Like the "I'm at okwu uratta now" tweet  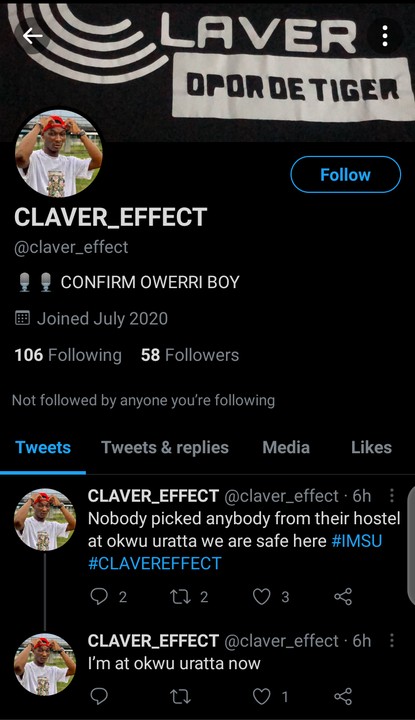point(262,697)
